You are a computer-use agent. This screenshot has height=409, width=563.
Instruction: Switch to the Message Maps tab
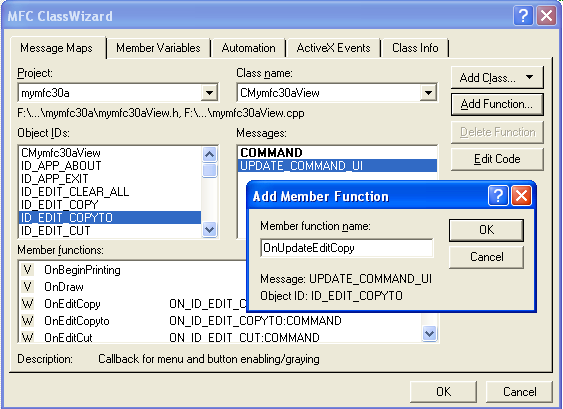click(57, 48)
